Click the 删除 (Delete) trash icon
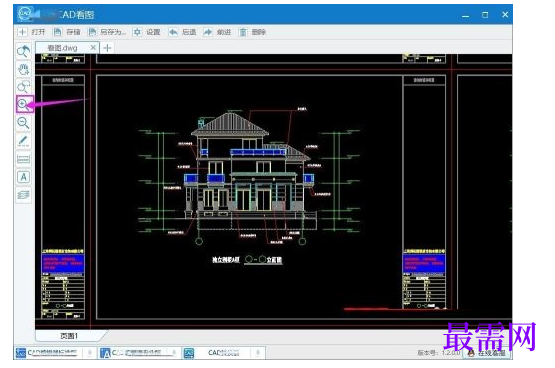 [x=243, y=32]
